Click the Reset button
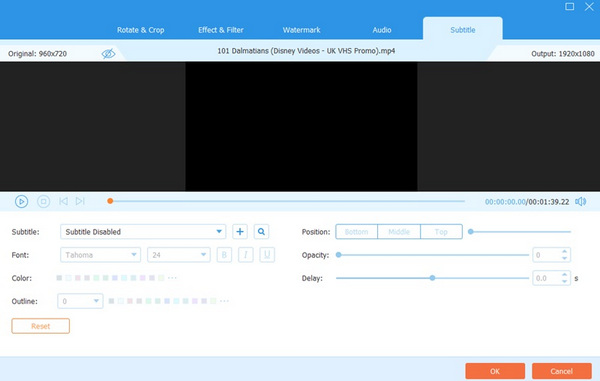 41,326
